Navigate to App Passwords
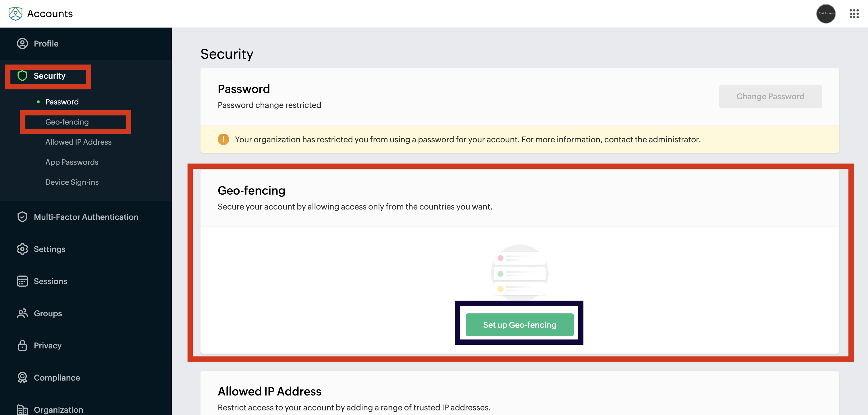The height and width of the screenshot is (415, 868). click(x=72, y=162)
